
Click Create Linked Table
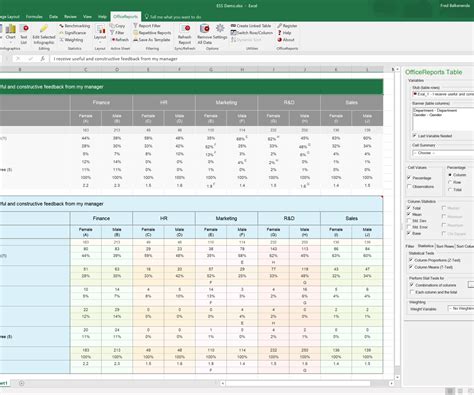[x=251, y=26]
